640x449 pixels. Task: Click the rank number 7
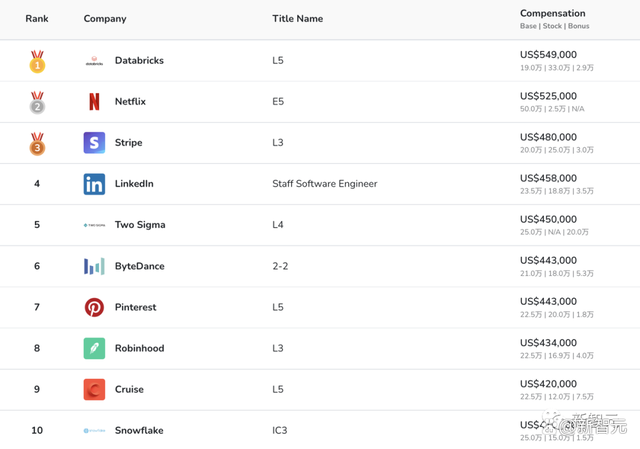pyautogui.click(x=37, y=307)
